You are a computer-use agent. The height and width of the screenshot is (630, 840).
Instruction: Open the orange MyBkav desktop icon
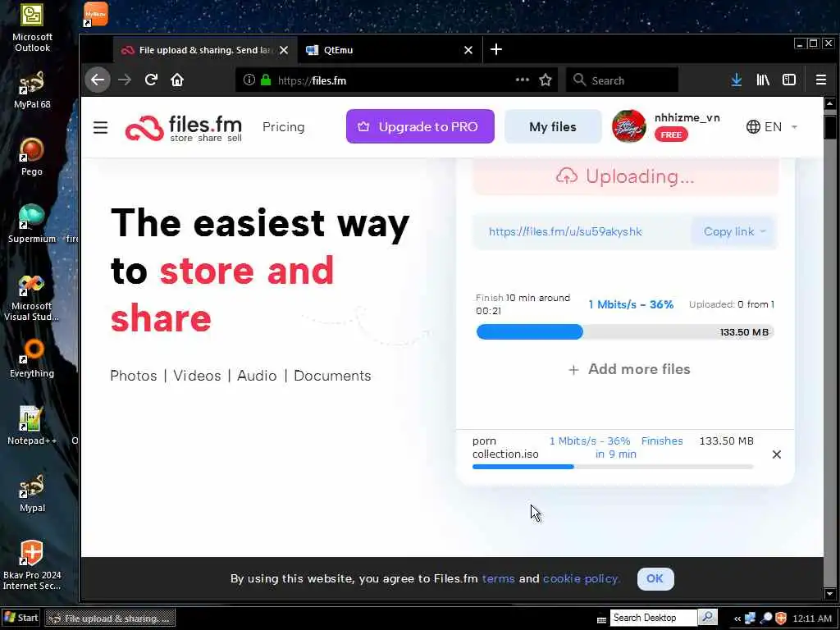[x=96, y=14]
